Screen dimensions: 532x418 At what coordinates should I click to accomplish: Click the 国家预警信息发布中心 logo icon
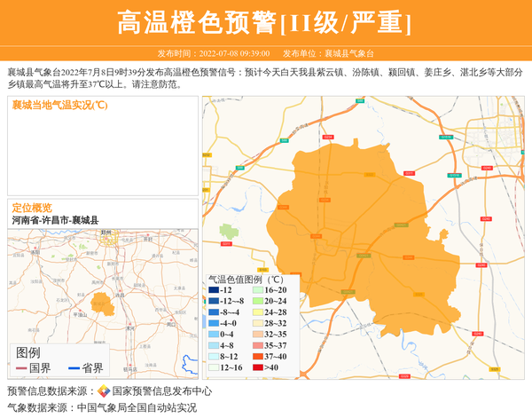[x=104, y=391]
